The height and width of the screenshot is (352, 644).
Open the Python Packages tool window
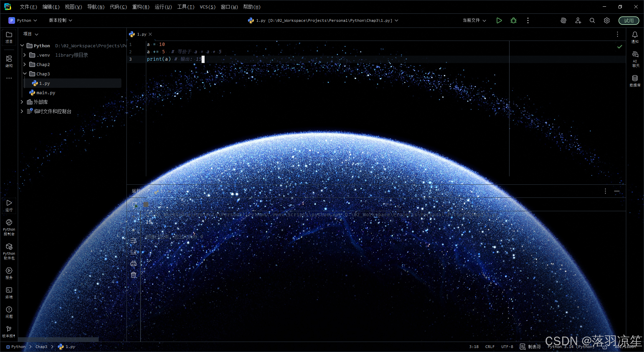pyautogui.click(x=9, y=251)
